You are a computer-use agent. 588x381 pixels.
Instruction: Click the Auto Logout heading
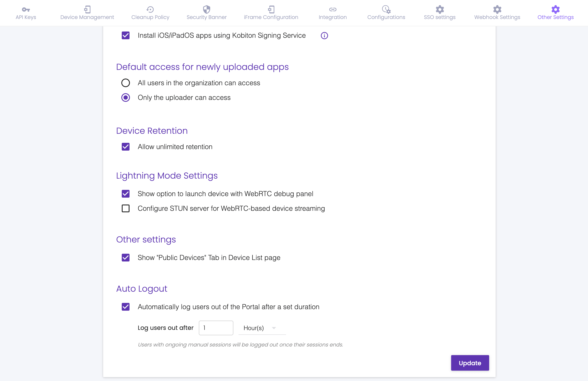pyautogui.click(x=142, y=289)
